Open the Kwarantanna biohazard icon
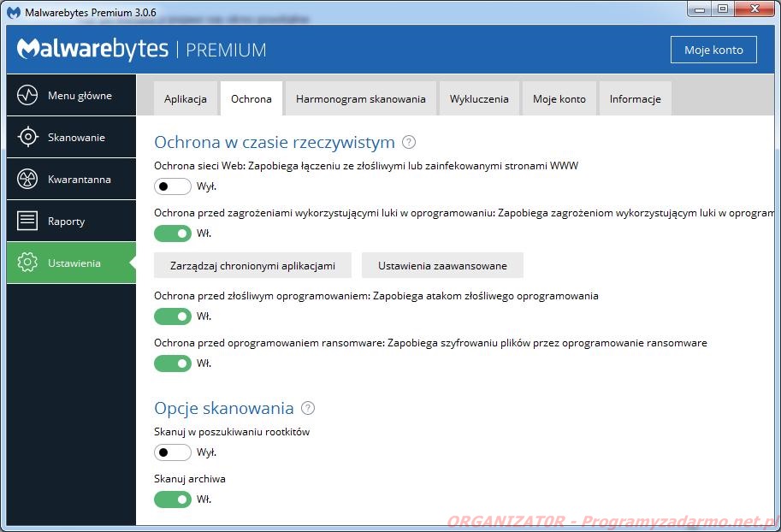 click(27, 179)
